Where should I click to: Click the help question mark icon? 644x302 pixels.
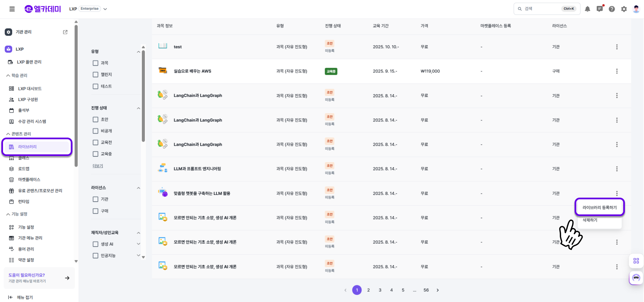tap(611, 9)
